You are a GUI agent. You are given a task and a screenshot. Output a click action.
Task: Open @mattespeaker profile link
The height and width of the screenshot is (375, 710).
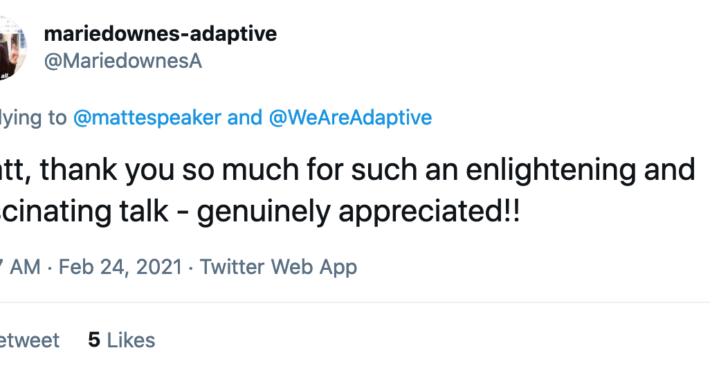147,118
